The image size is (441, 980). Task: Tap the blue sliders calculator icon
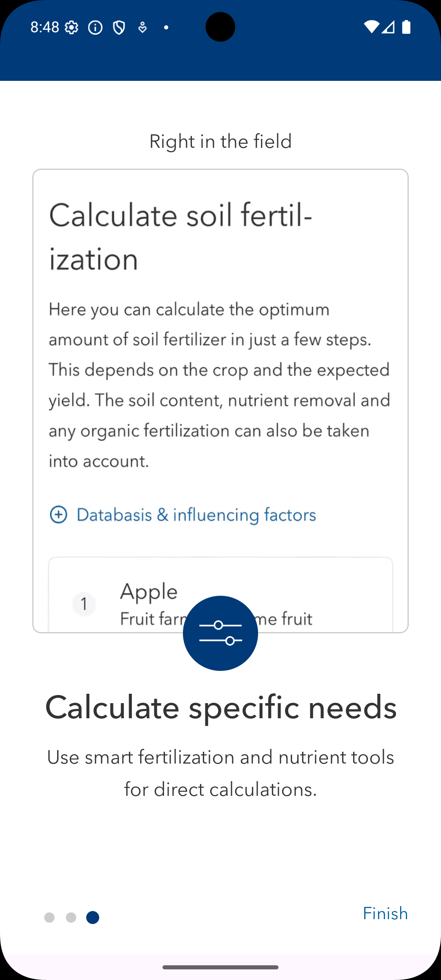click(220, 633)
